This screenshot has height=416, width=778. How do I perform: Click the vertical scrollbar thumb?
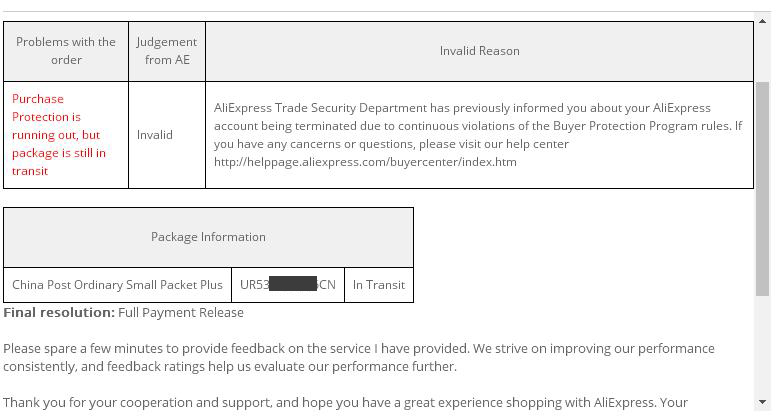point(762,189)
